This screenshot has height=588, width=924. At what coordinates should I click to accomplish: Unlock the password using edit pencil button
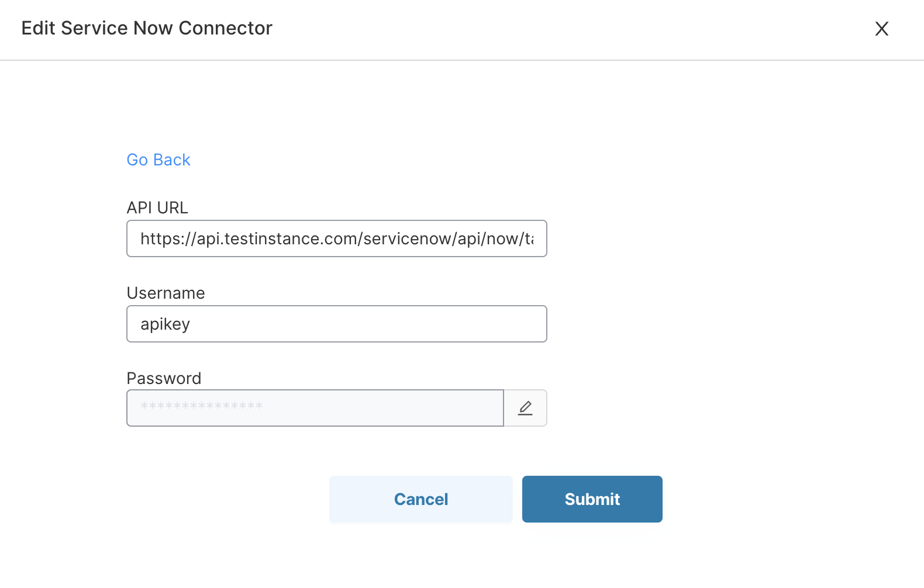tap(525, 408)
